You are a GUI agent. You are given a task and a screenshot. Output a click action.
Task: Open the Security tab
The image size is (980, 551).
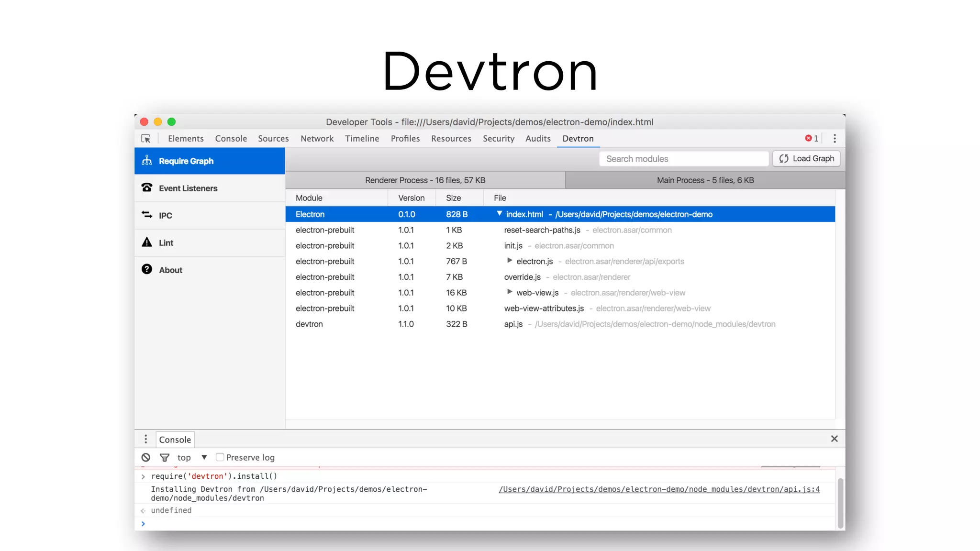pos(499,138)
